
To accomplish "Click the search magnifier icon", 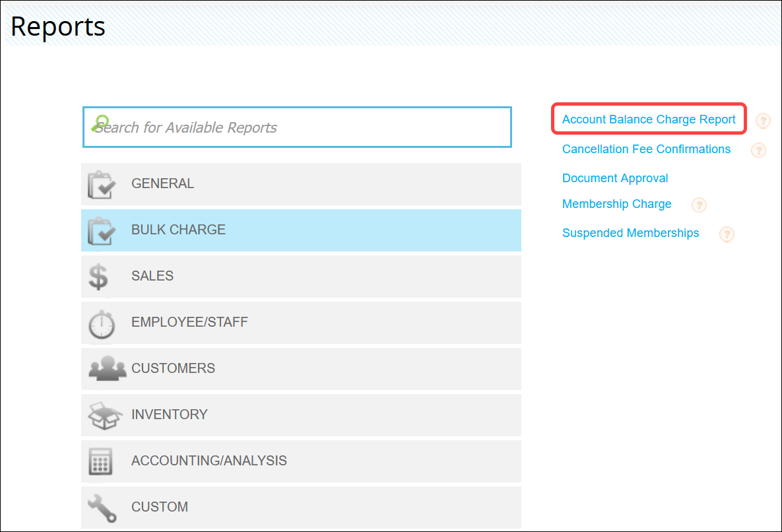I will [100, 123].
